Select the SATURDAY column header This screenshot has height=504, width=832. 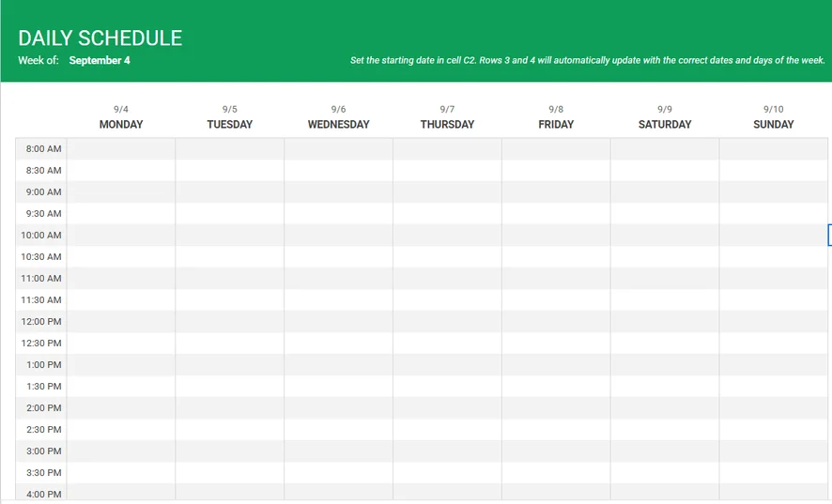click(x=665, y=124)
